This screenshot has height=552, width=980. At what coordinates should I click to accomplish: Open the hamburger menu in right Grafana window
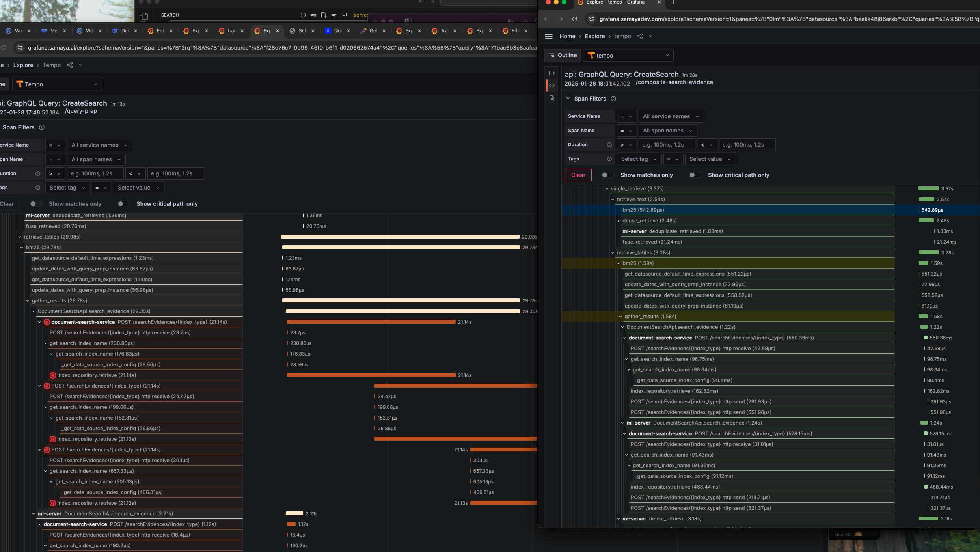pyautogui.click(x=548, y=36)
